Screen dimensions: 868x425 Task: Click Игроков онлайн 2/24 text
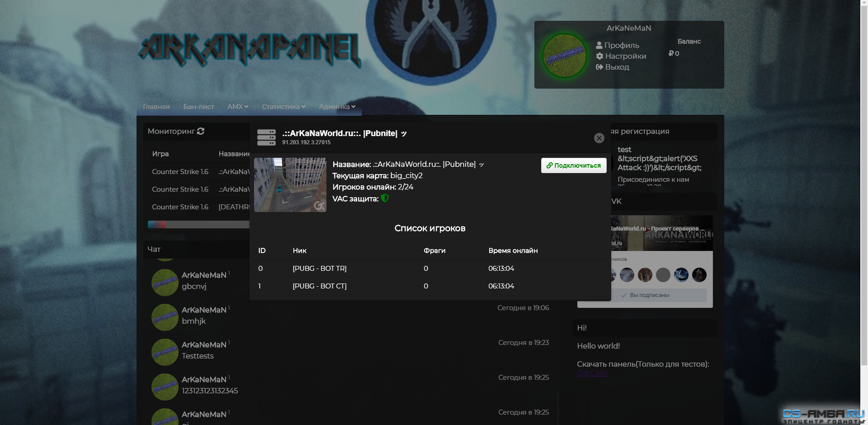[x=373, y=187]
